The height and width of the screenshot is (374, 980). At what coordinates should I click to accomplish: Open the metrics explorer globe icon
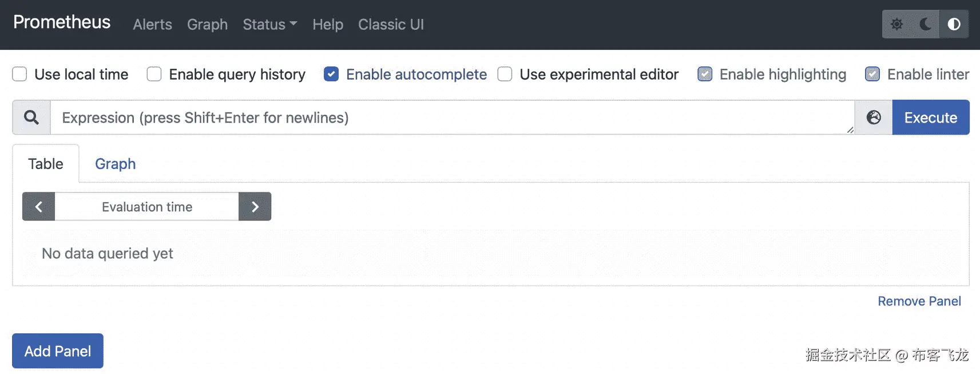[874, 117]
